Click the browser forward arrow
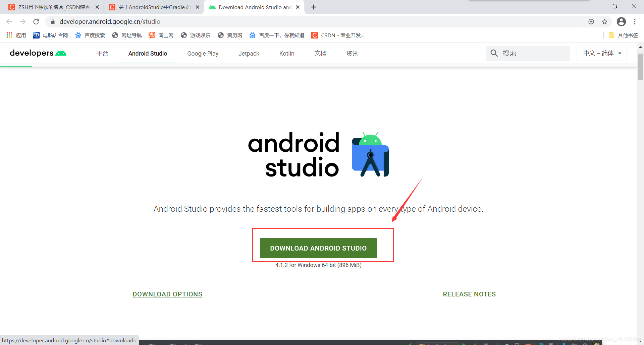Image resolution: width=644 pixels, height=345 pixels. 23,22
